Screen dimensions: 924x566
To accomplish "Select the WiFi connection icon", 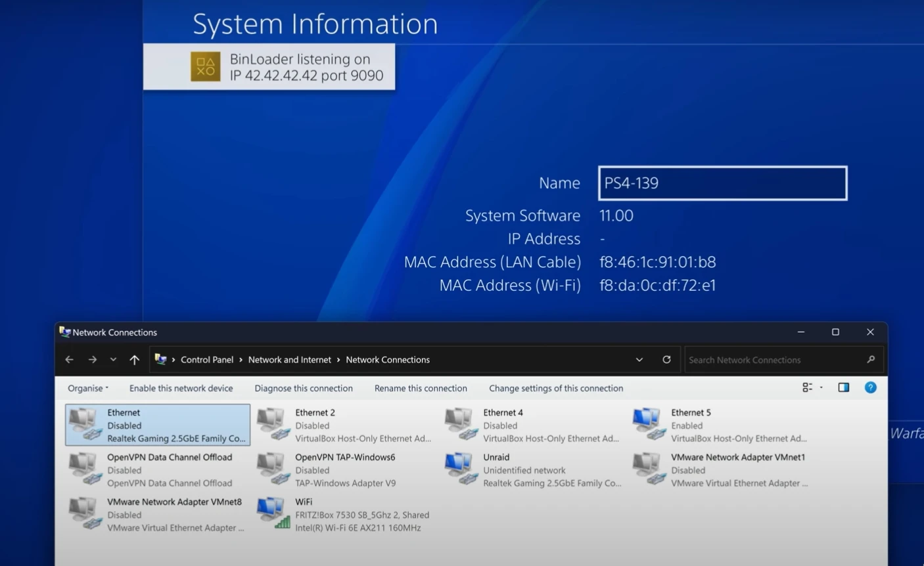I will coord(273,513).
